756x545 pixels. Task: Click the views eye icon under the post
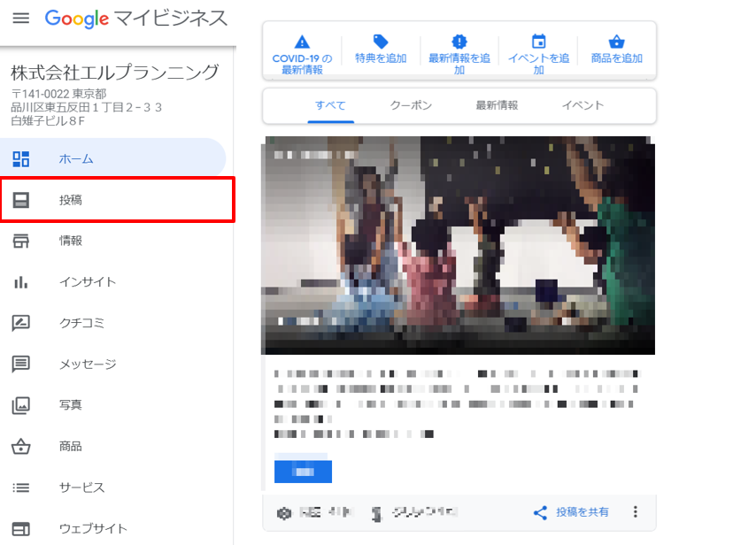(284, 513)
